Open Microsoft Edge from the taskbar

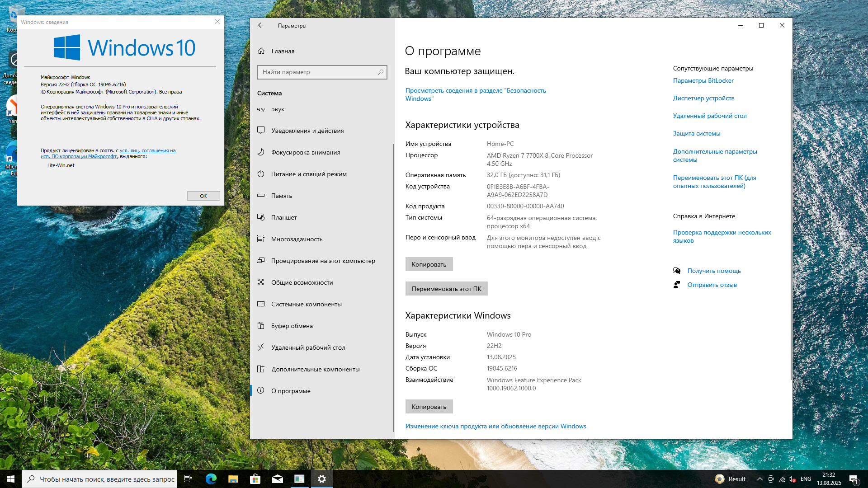point(211,479)
